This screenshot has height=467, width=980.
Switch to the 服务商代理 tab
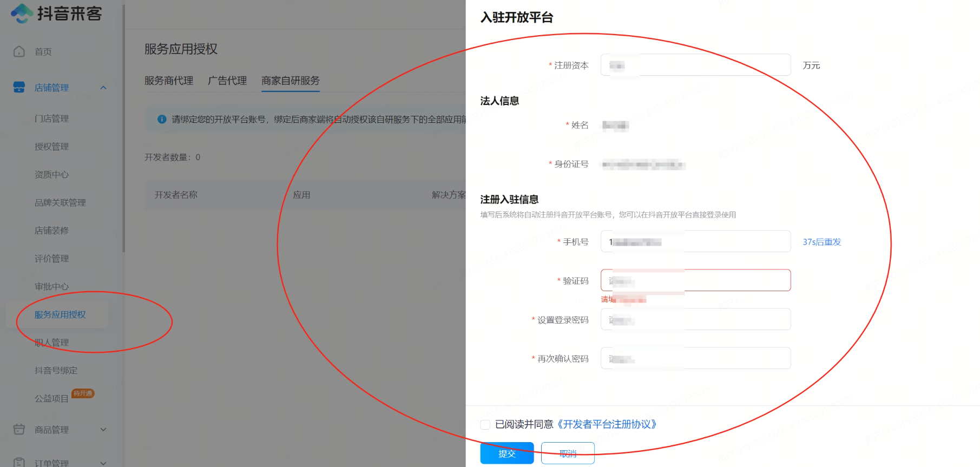(x=169, y=81)
